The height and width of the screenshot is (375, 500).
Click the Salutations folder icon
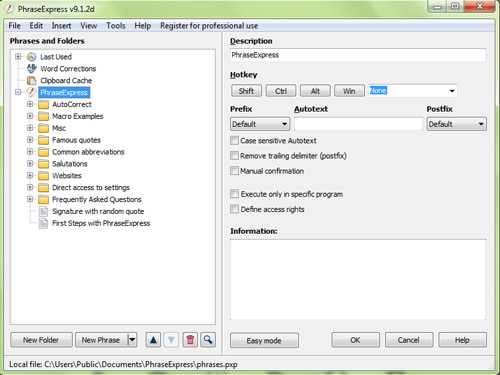(x=43, y=164)
